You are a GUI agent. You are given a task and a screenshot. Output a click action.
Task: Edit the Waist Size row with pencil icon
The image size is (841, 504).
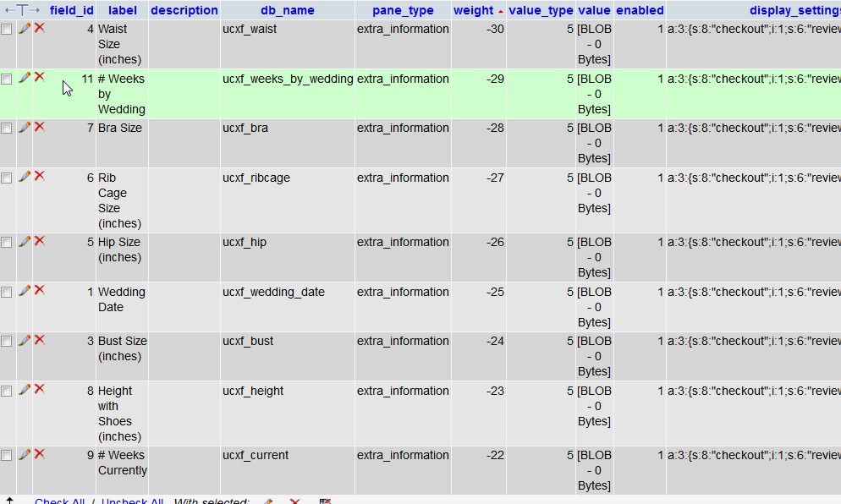(24, 28)
